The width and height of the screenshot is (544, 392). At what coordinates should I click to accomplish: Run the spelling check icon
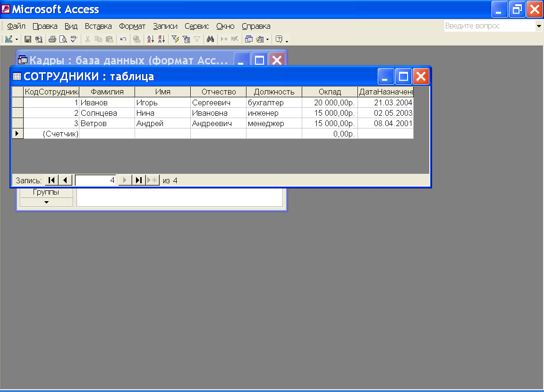pos(74,39)
